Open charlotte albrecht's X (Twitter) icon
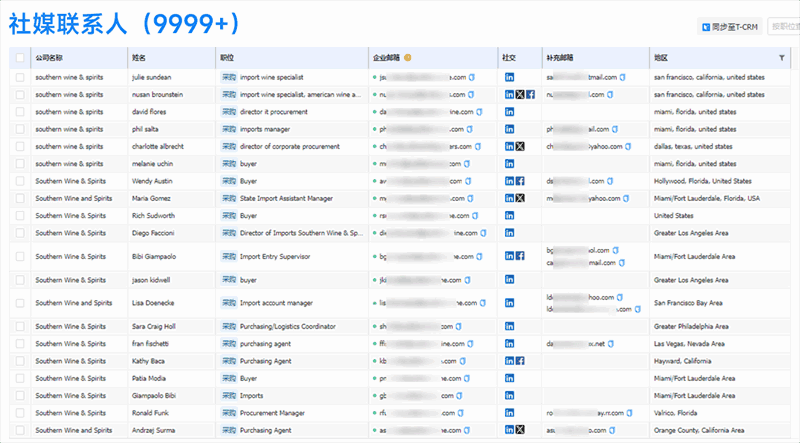The width and height of the screenshot is (800, 443). tap(519, 146)
